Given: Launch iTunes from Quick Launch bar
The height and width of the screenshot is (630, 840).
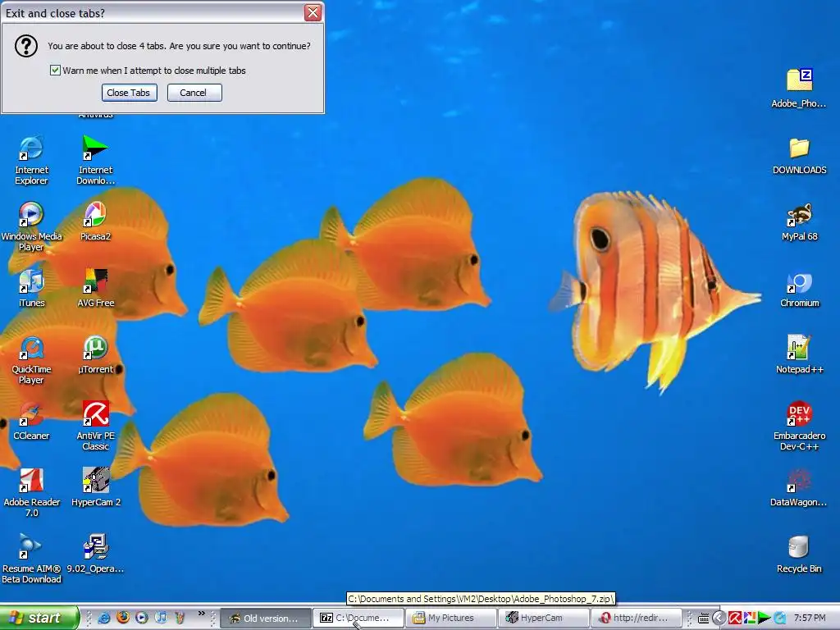Looking at the screenshot, I should pos(160,618).
